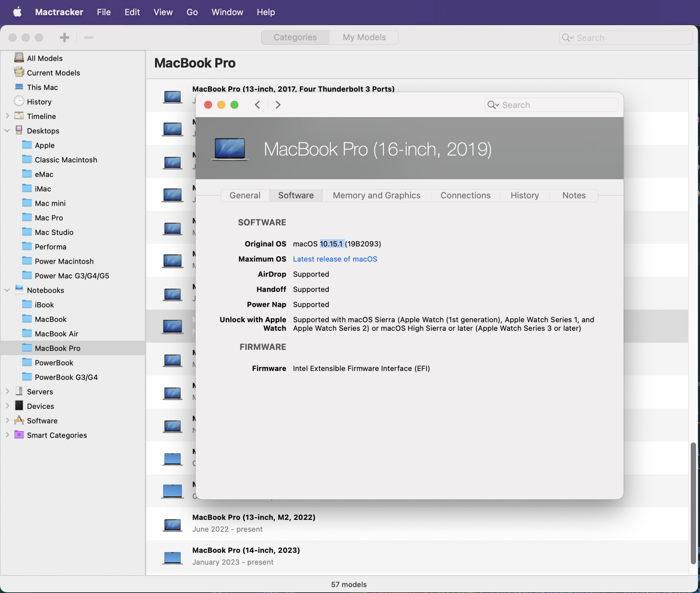This screenshot has height=593, width=700.
Task: Click the Latest release of macOS link
Action: (x=335, y=259)
